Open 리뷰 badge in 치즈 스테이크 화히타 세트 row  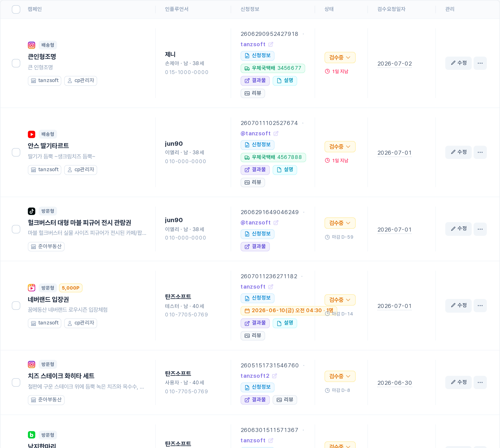[x=285, y=400]
